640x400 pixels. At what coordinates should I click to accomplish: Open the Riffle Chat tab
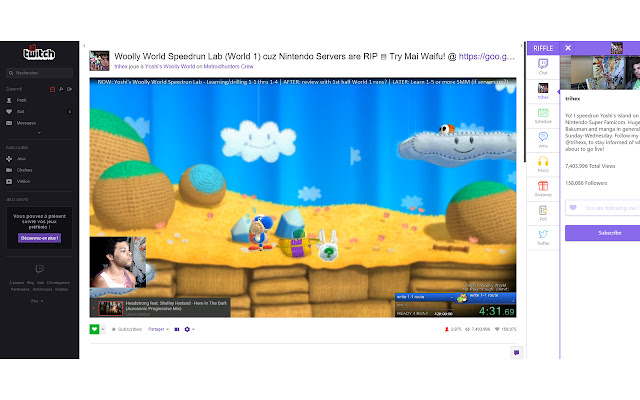[x=543, y=67]
